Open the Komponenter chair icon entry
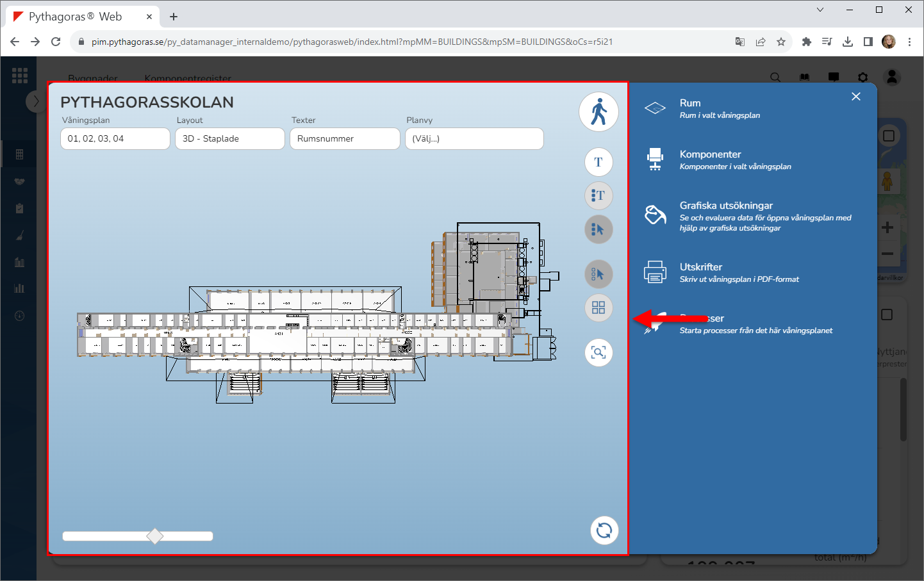This screenshot has width=924, height=581. 655,160
